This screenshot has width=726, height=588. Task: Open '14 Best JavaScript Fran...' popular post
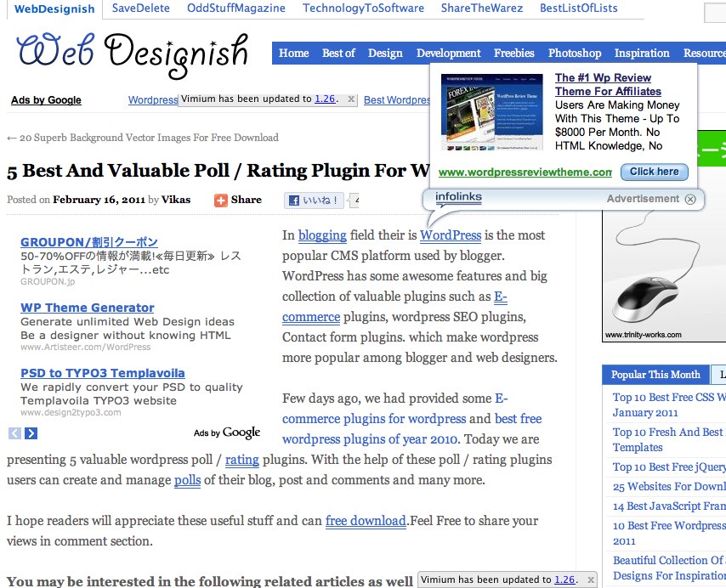click(669, 506)
